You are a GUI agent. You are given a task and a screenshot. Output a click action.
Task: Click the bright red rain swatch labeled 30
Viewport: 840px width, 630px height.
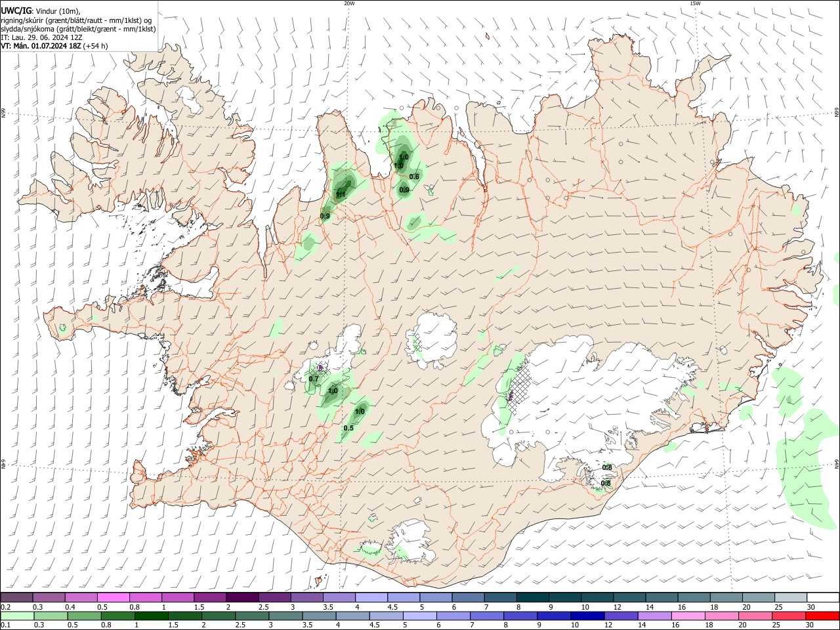click(x=822, y=616)
